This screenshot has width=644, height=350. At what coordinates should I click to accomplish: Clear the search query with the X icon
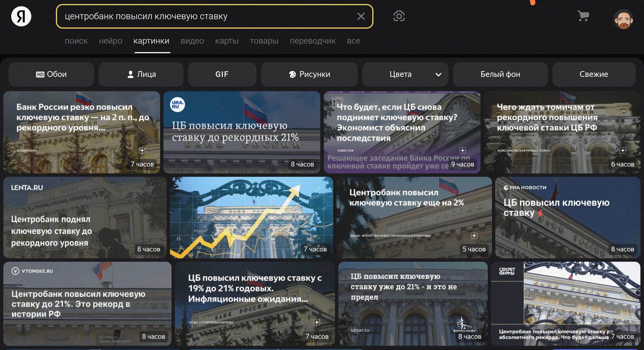[x=361, y=16]
